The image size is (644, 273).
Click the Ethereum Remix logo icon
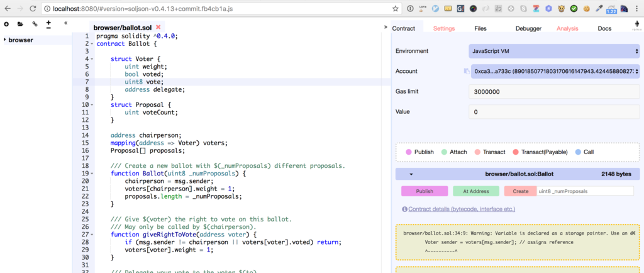coord(638,26)
